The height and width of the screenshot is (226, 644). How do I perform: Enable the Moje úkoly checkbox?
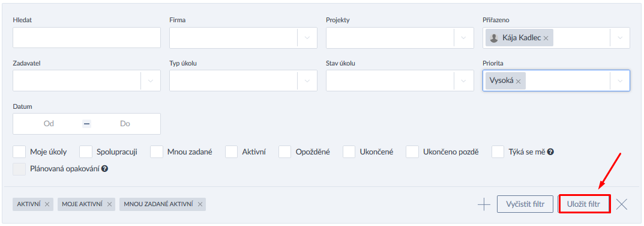[x=19, y=151]
